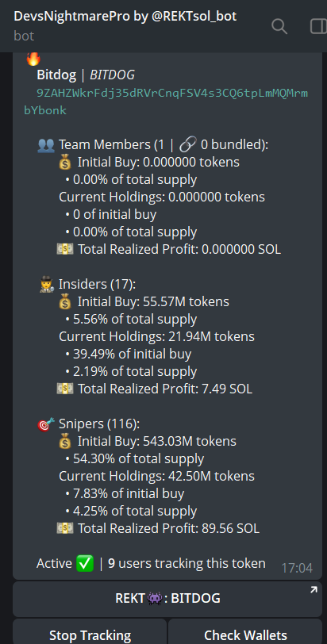Open DevsNightmarePro bot profile title
This screenshot has width=327, height=644.
125,17
